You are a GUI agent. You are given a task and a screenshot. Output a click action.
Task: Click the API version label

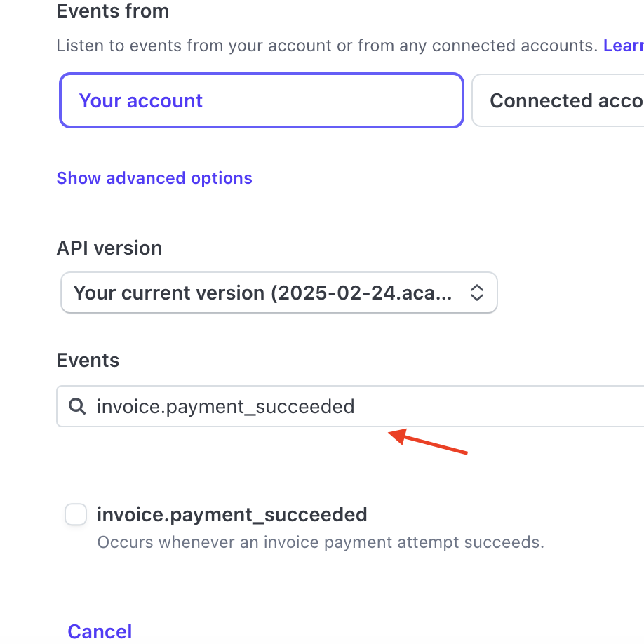coord(109,248)
